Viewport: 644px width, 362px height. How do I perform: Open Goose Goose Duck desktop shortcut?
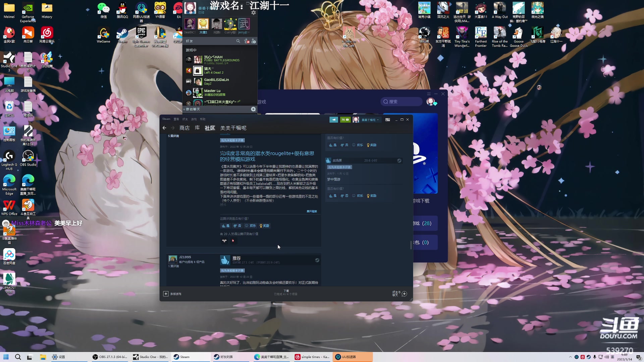click(x=519, y=37)
